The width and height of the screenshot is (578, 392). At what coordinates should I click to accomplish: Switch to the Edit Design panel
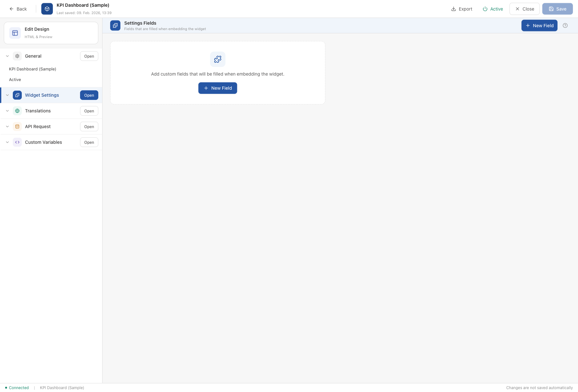click(x=51, y=33)
